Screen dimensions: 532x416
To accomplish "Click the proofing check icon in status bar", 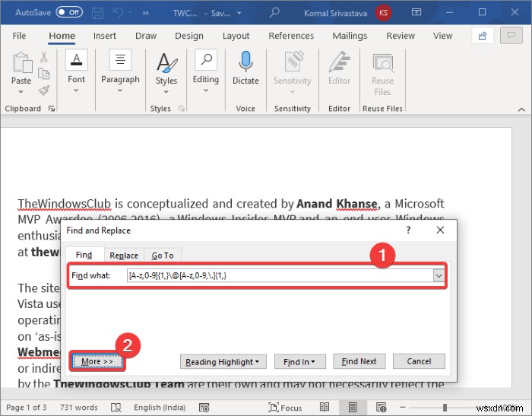I will pos(116,407).
